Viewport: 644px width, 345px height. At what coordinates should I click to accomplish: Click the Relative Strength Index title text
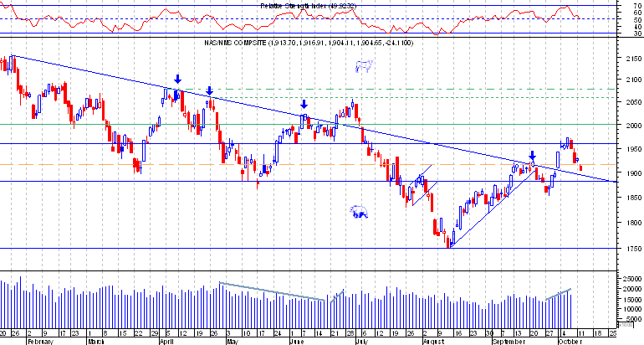point(309,6)
